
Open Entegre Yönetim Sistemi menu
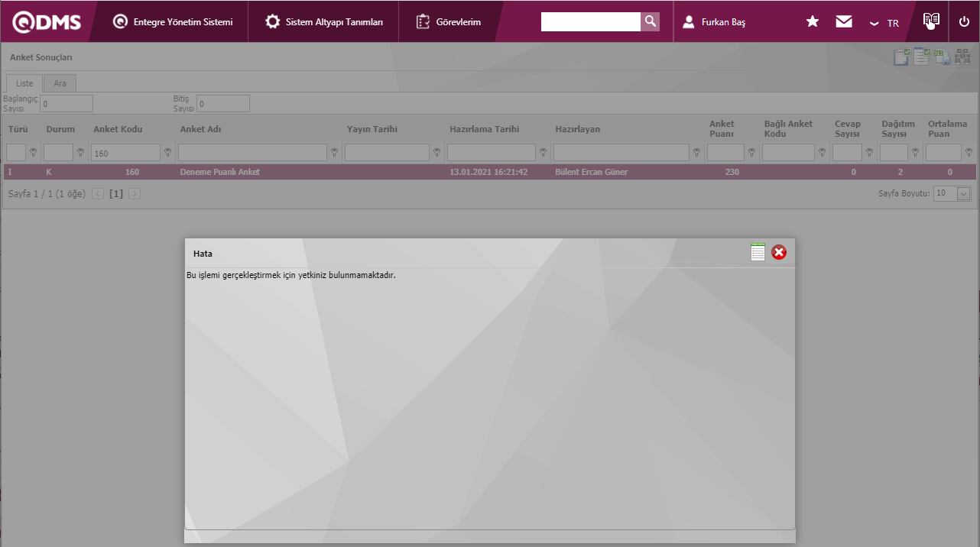click(x=173, y=22)
